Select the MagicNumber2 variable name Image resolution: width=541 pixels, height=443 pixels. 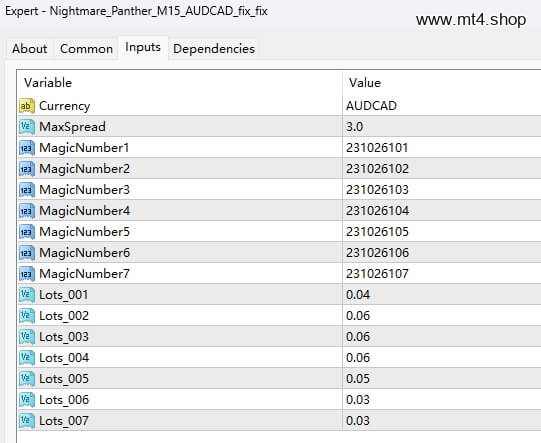tap(85, 169)
